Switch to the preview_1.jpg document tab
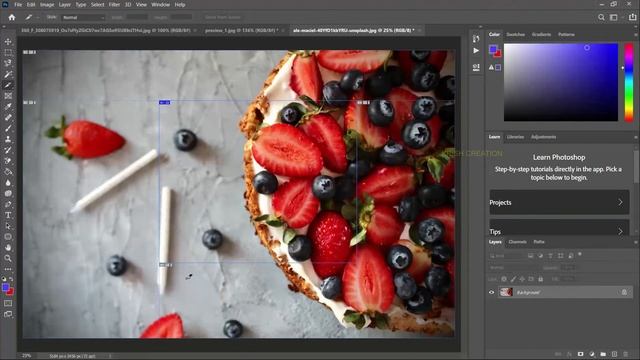The width and height of the screenshot is (640, 360). tap(242, 30)
